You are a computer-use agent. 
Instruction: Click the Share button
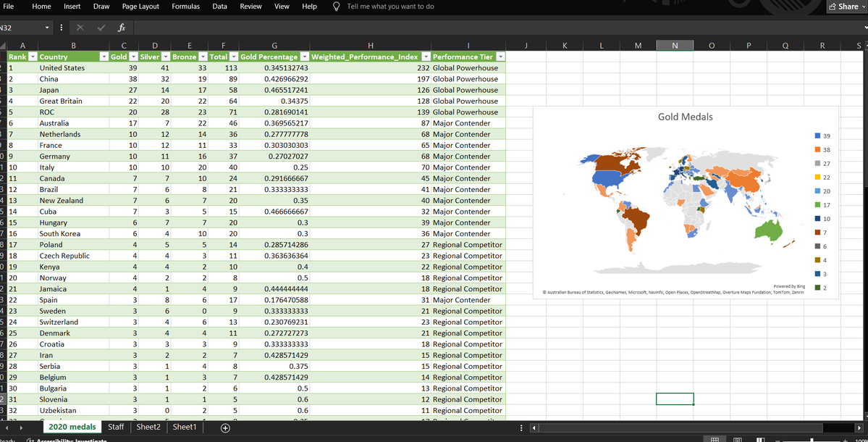[x=848, y=7]
